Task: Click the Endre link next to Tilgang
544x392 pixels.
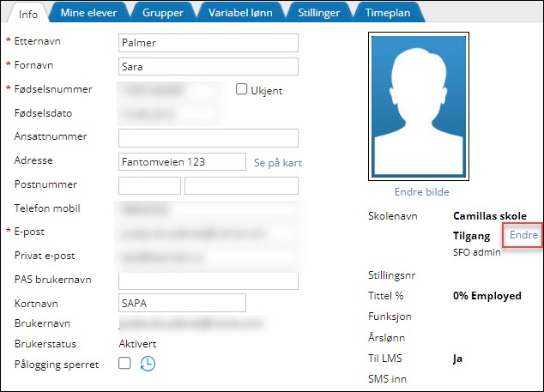Action: (523, 234)
